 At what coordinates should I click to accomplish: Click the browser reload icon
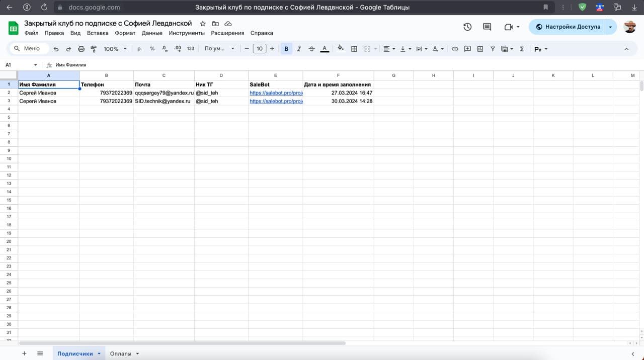44,7
